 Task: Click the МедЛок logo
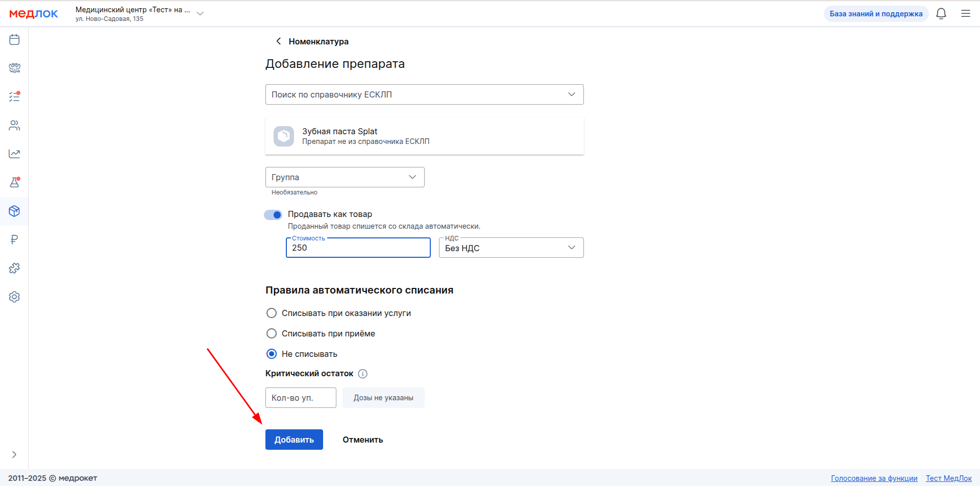point(34,14)
